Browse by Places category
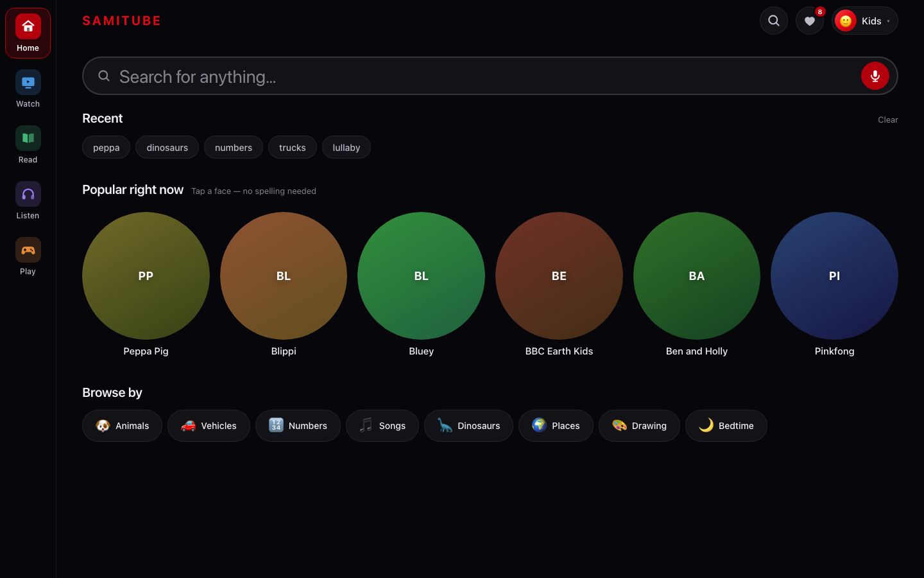The image size is (924, 578). tap(556, 426)
